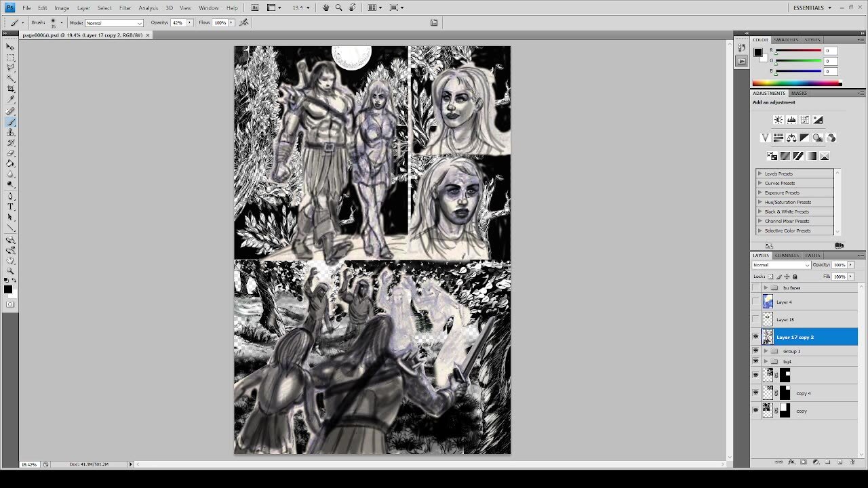Click the brush Opacity value field
Screen dimensions: 868x488
[x=178, y=22]
